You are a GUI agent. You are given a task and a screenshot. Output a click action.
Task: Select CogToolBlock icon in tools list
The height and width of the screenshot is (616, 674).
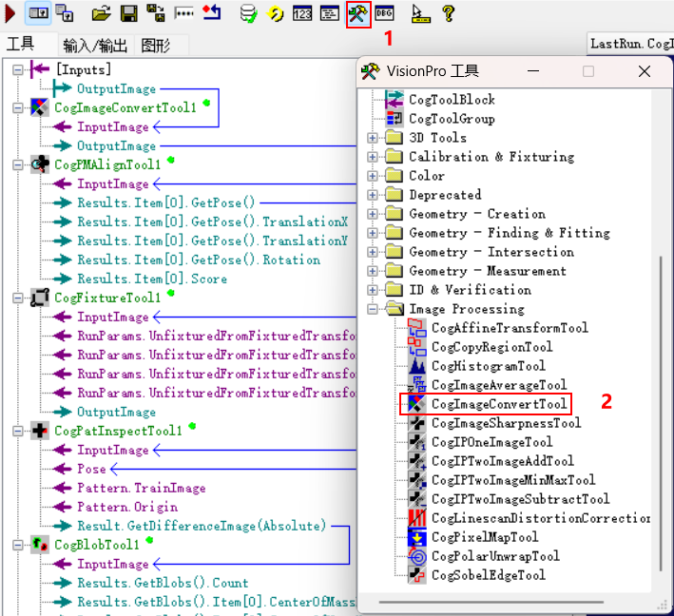(395, 99)
